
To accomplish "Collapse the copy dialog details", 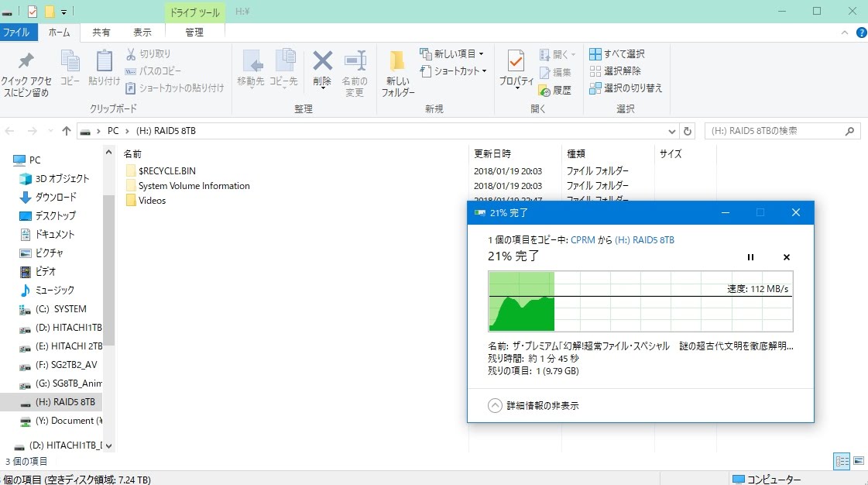I will click(496, 405).
